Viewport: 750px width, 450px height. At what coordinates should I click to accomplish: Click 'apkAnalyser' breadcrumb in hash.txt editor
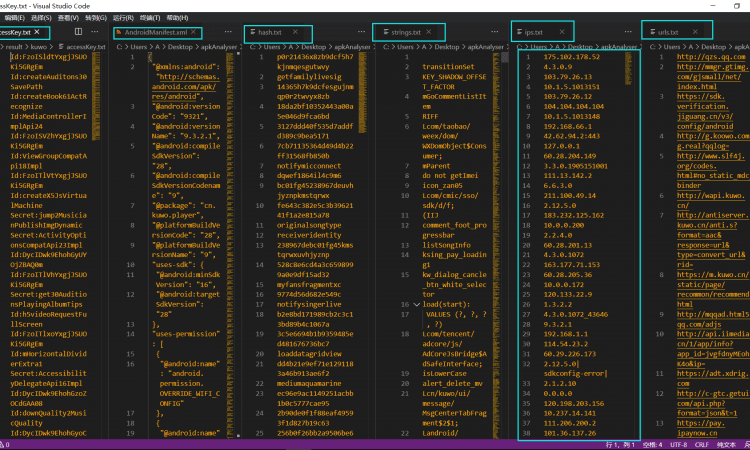[352, 47]
